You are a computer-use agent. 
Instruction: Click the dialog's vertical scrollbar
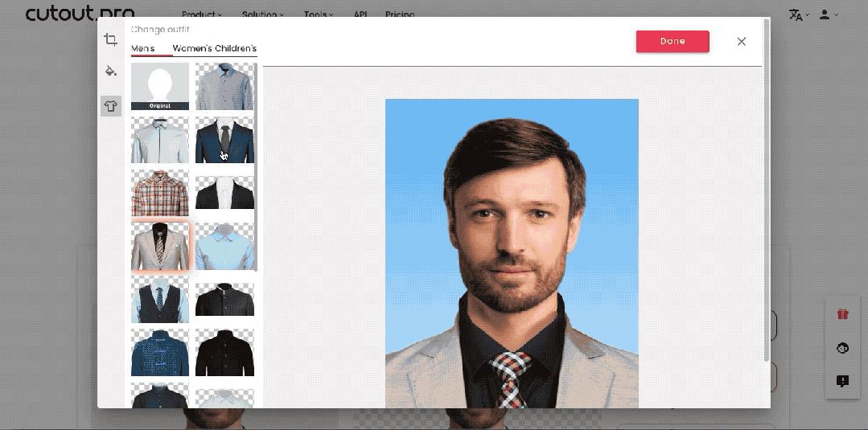(766, 191)
